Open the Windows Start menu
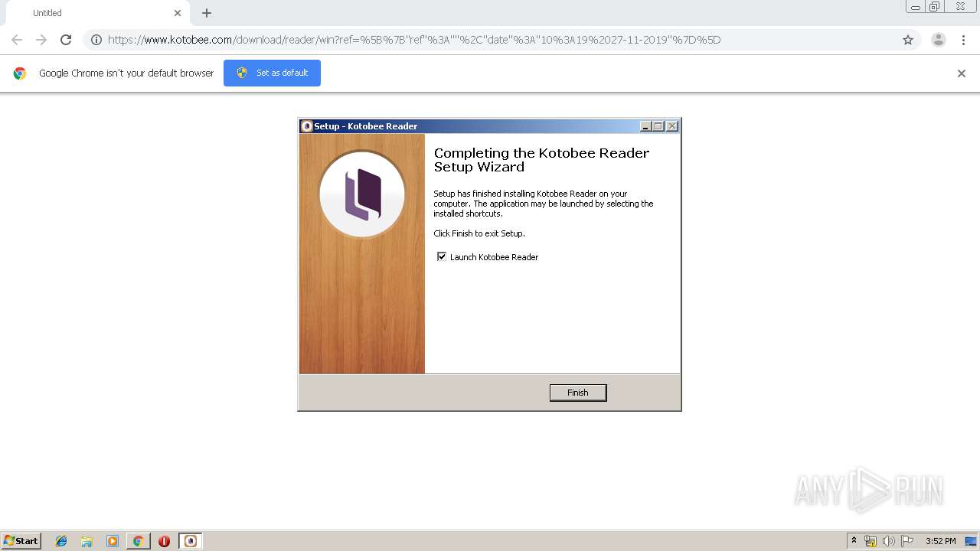Viewport: 980px width, 551px height. click(x=21, y=541)
